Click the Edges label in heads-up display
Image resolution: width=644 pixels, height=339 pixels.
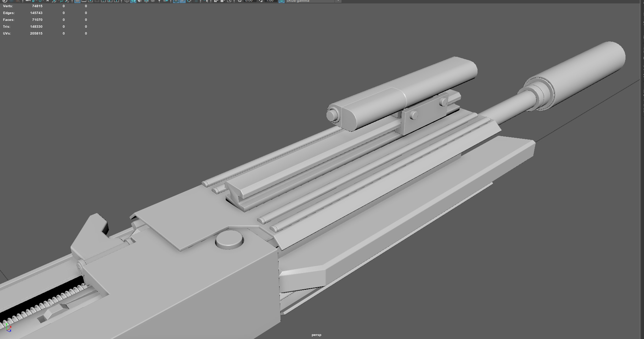coord(9,13)
